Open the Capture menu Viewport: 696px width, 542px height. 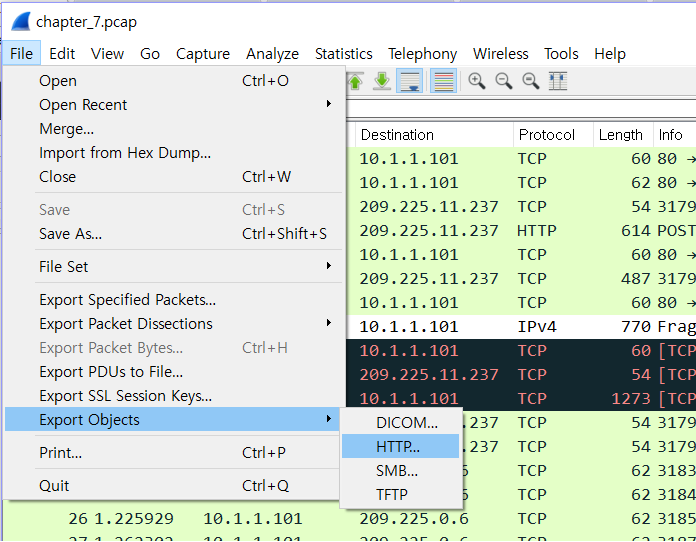pyautogui.click(x=203, y=54)
